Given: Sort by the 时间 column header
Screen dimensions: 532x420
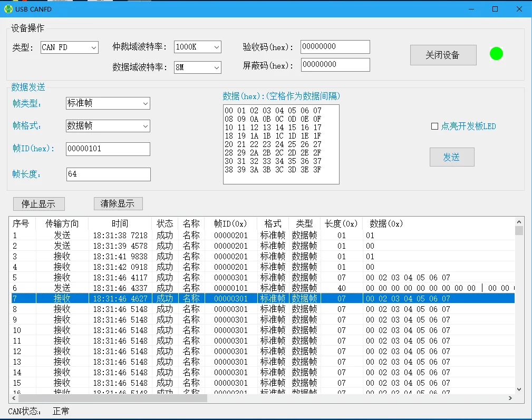Looking at the screenshot, I should coord(120,223).
